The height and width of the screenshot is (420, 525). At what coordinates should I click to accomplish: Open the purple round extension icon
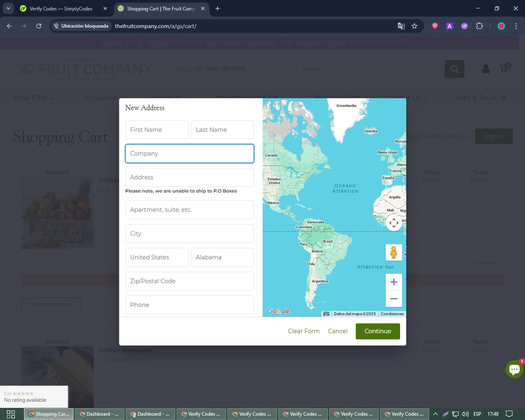[x=464, y=26]
